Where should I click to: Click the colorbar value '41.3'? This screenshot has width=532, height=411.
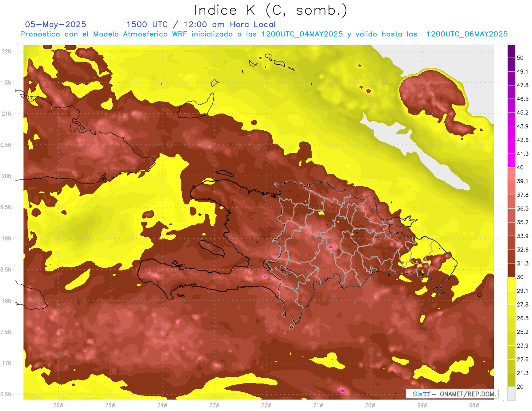(x=522, y=154)
